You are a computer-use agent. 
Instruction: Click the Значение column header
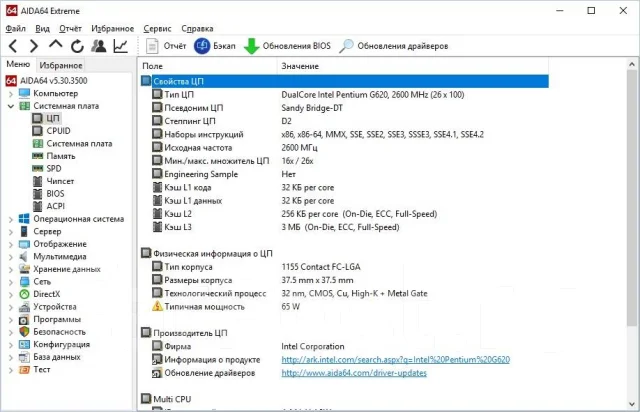(413, 66)
